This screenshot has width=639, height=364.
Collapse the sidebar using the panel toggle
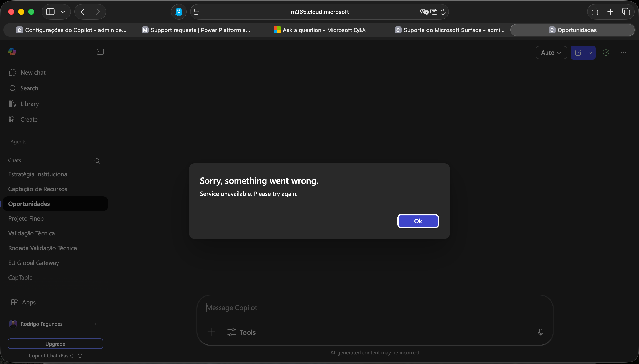[x=100, y=52]
